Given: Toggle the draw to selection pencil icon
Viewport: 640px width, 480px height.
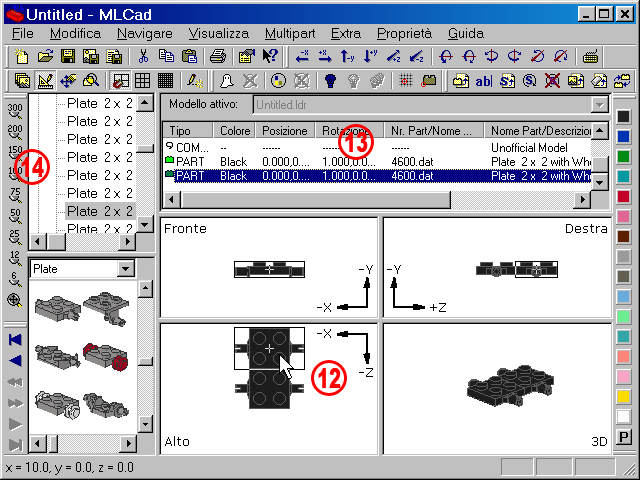Looking at the screenshot, I should pos(195,81).
